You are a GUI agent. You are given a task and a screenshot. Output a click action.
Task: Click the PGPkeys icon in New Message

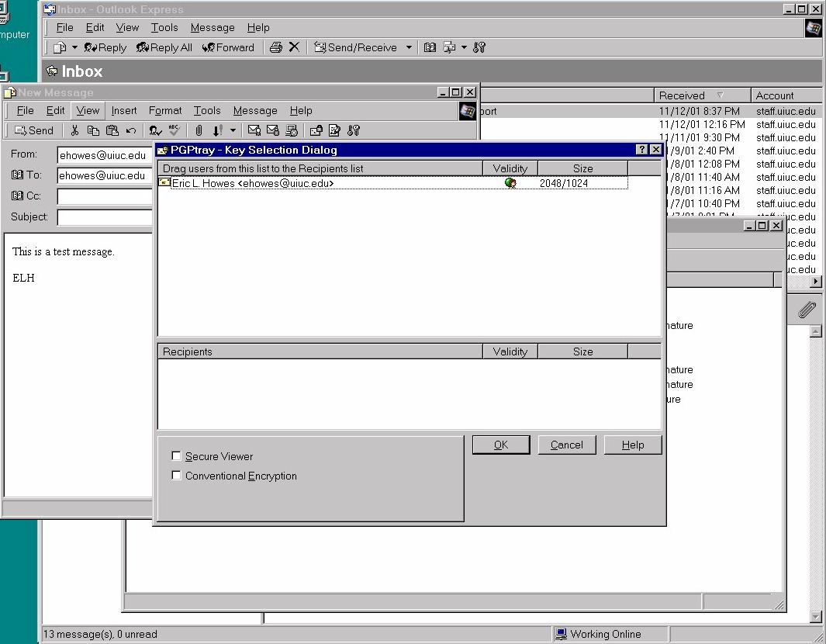354,130
